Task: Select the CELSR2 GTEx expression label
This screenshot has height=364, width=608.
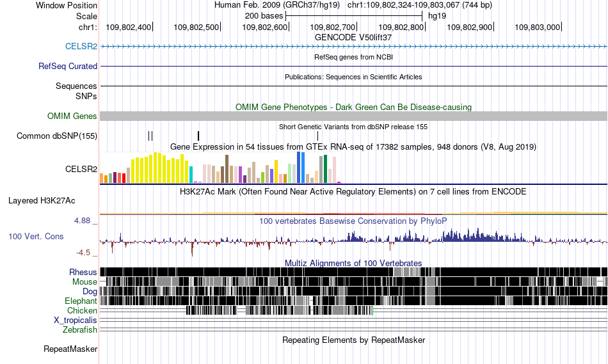Action: (81, 169)
